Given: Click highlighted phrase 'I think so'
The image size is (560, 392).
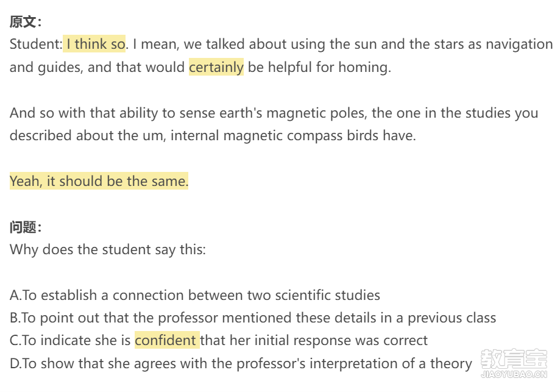Looking at the screenshot, I should coord(94,44).
